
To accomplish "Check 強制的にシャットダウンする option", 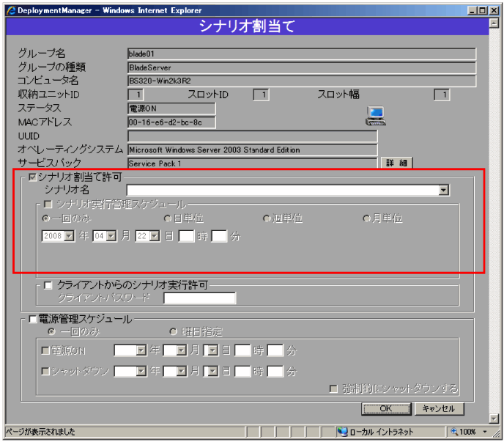I will coord(333,388).
